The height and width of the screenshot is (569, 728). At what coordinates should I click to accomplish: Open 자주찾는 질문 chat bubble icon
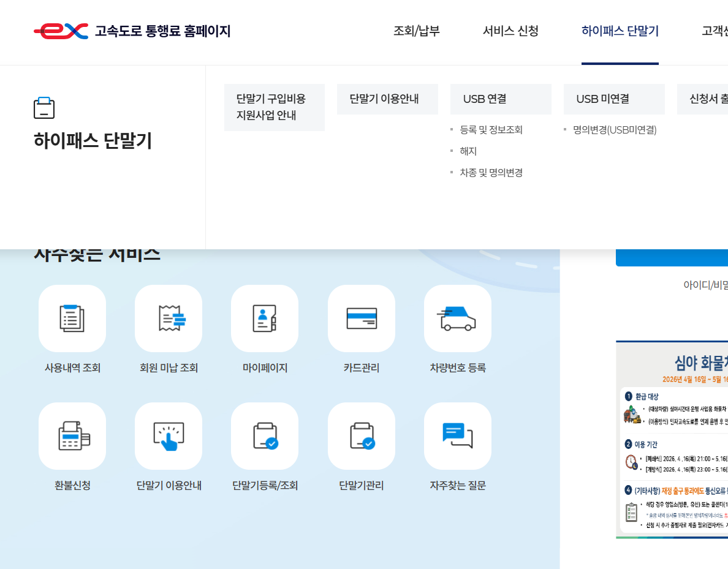click(x=458, y=436)
